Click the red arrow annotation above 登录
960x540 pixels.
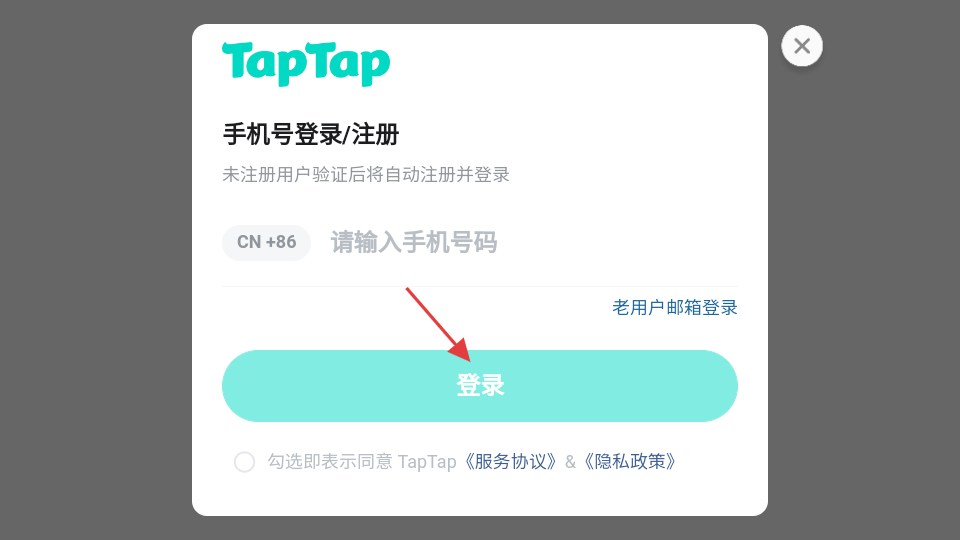(x=438, y=324)
